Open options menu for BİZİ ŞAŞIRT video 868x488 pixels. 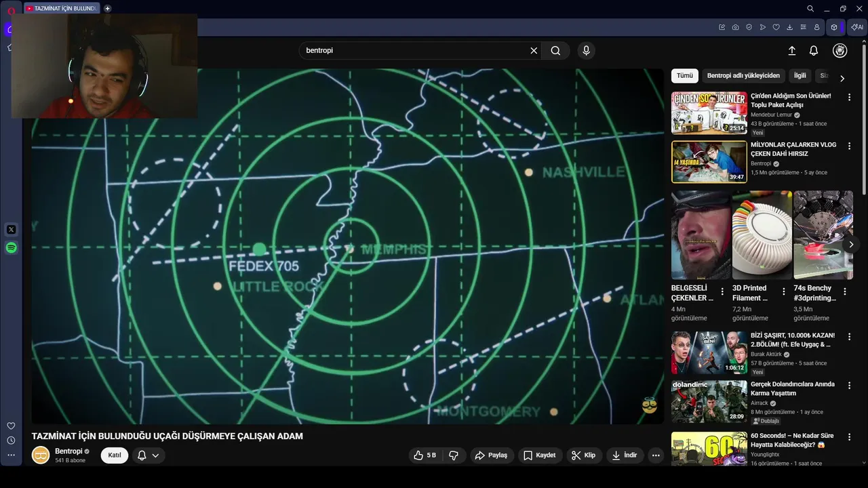[849, 337]
